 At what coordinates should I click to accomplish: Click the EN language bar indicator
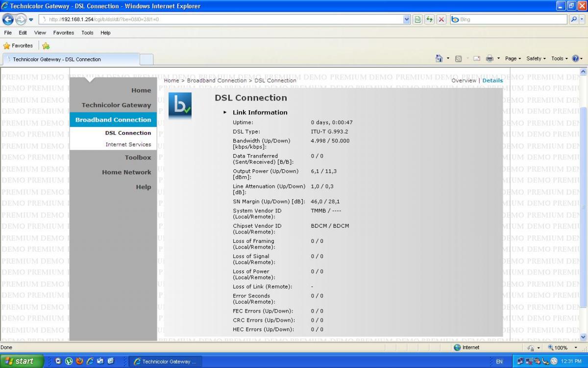(x=499, y=362)
